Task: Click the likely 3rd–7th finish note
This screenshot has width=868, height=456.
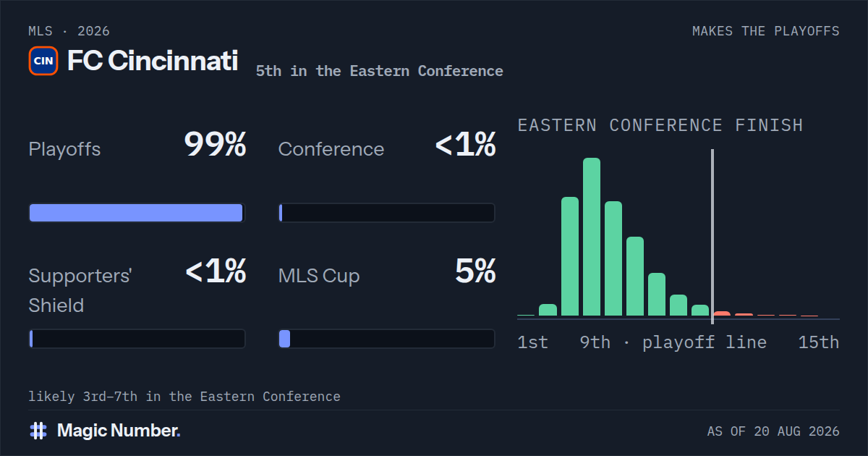Action: (x=184, y=397)
